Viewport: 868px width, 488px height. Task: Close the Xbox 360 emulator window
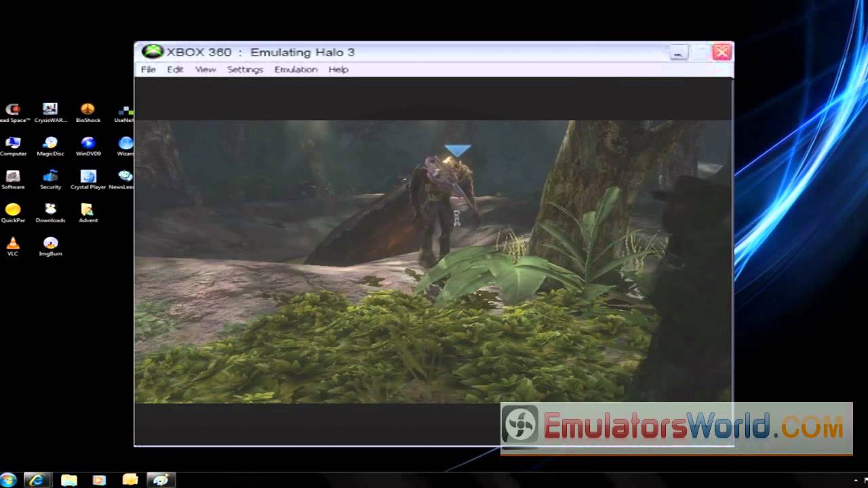pyautogui.click(x=722, y=52)
